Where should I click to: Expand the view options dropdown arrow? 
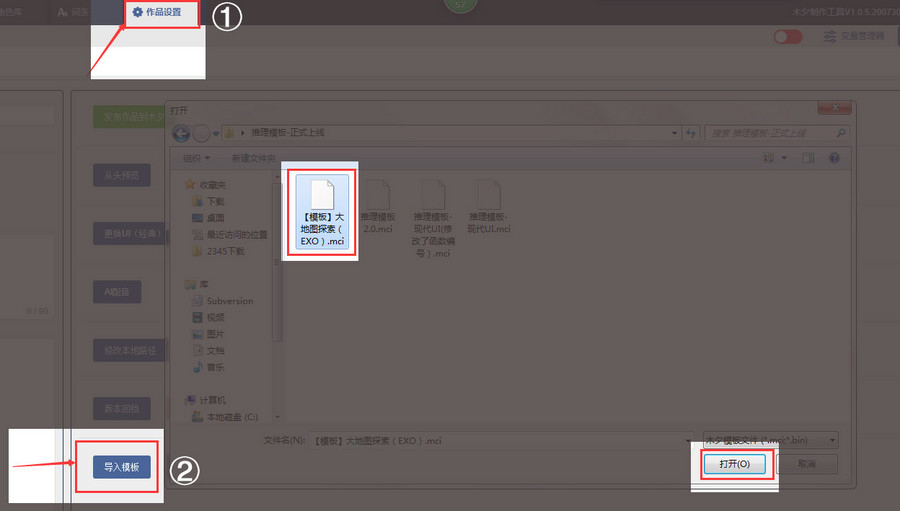point(785,158)
